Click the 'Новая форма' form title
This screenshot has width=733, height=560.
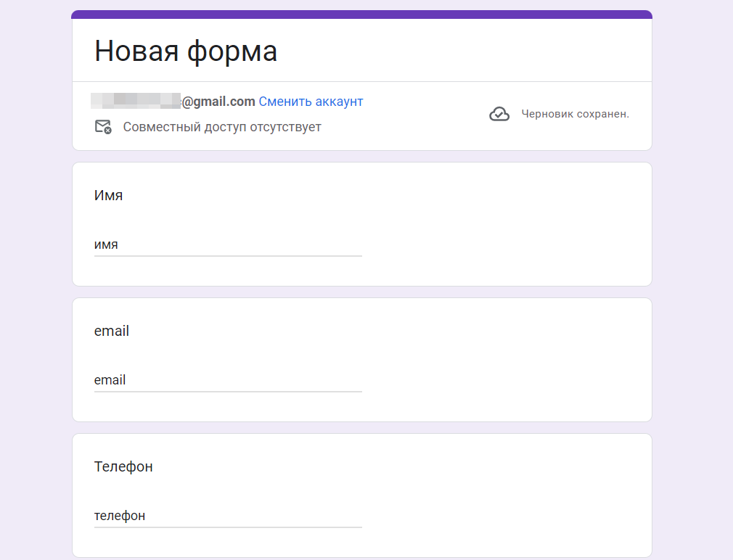[x=186, y=51]
